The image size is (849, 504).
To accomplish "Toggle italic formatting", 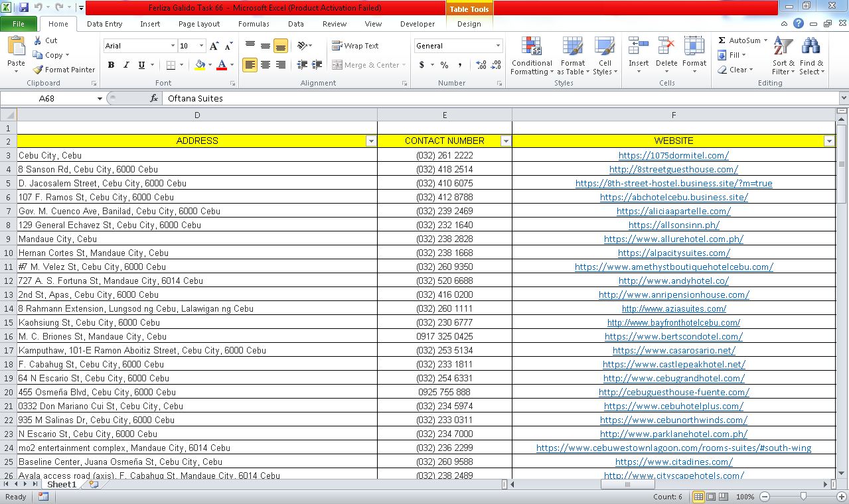I will click(x=126, y=65).
